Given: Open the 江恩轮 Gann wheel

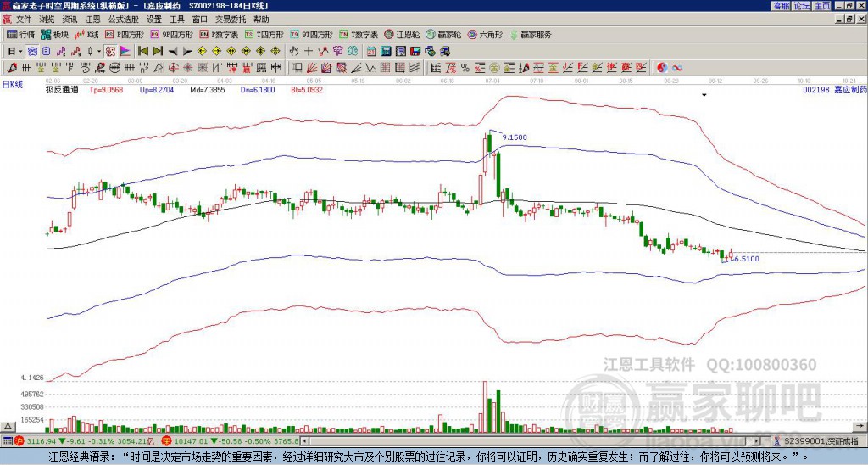Looking at the screenshot, I should [x=402, y=34].
